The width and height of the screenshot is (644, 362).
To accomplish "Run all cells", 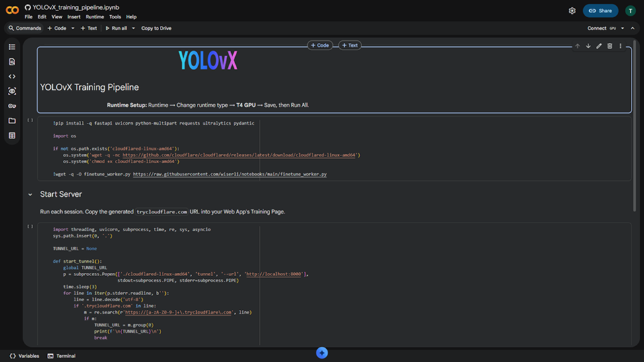I will coord(116,28).
